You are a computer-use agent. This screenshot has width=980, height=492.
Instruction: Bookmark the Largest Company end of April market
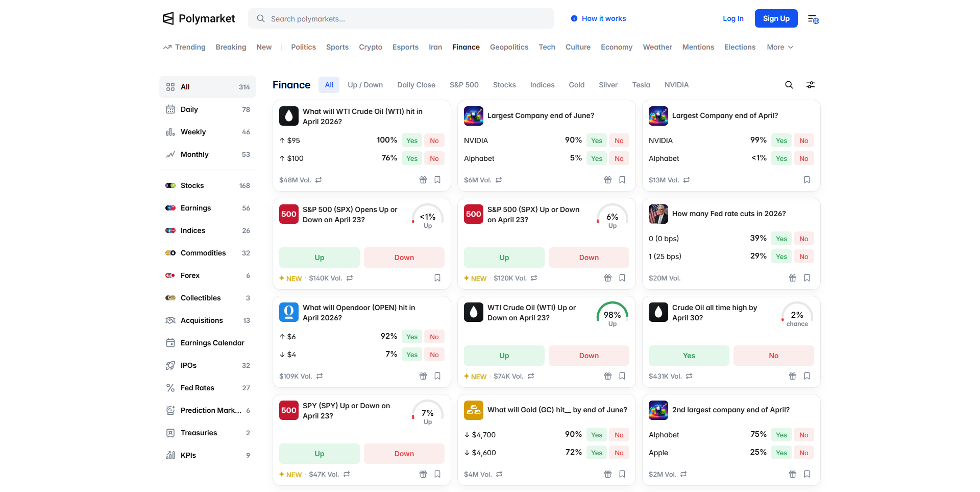coord(806,180)
